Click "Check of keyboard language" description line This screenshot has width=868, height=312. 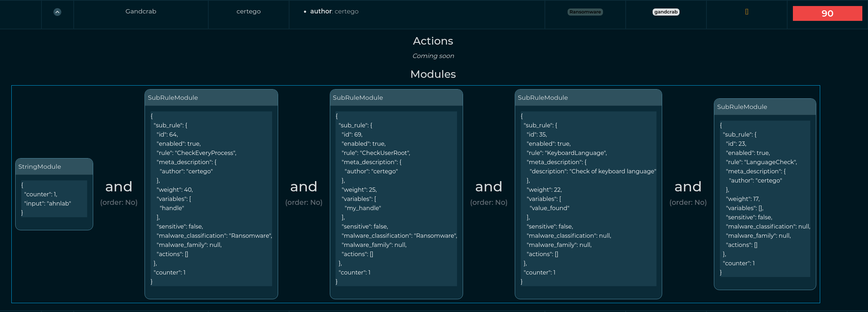[x=593, y=171]
